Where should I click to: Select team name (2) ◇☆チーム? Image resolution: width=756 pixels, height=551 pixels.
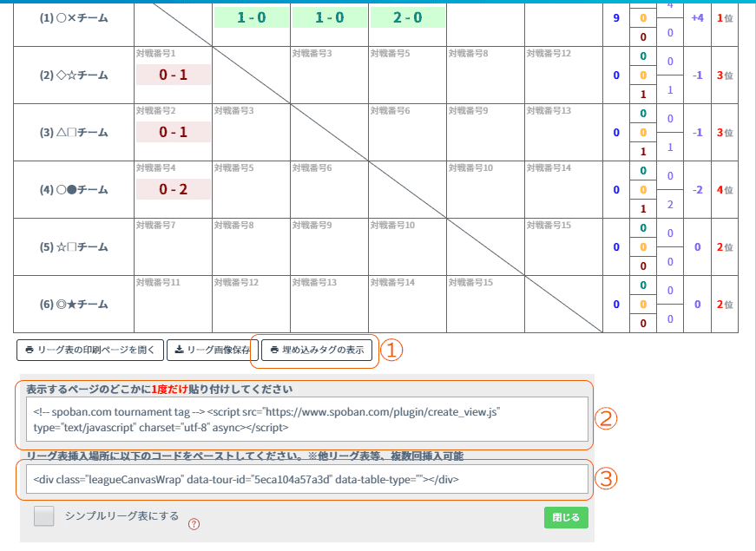click(x=74, y=75)
